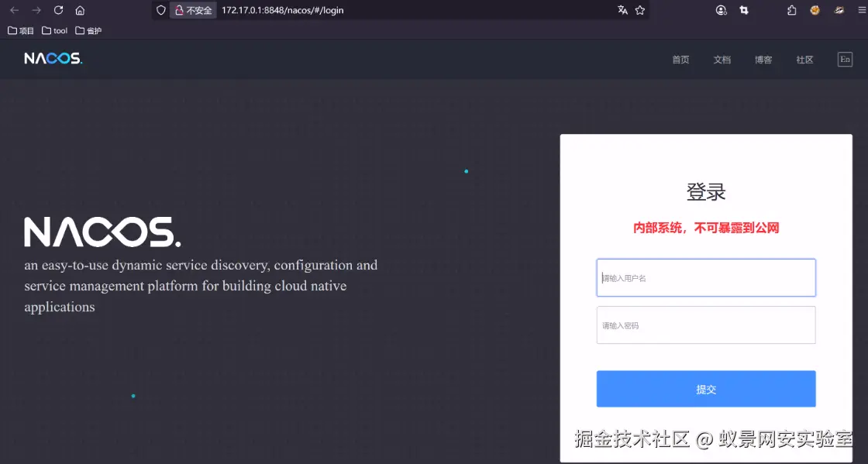Focus the 请输入用户名 username field
The image size is (868, 464).
[706, 277]
